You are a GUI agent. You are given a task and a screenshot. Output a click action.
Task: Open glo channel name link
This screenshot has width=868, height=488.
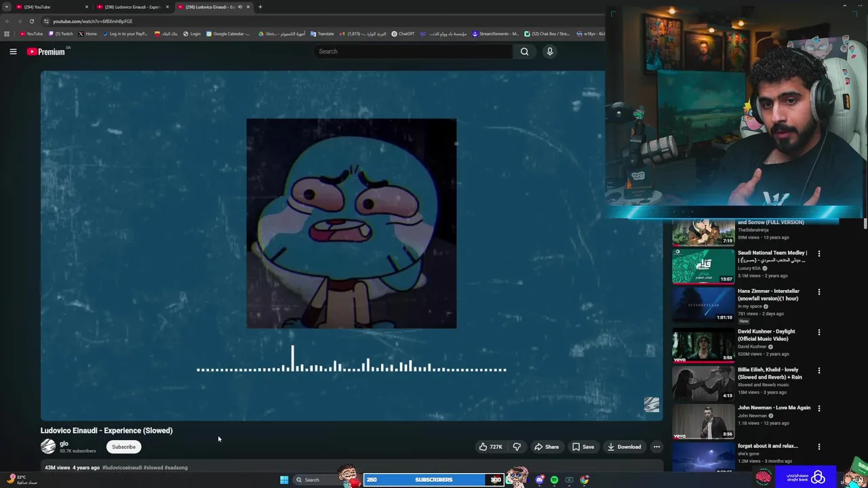click(x=64, y=443)
